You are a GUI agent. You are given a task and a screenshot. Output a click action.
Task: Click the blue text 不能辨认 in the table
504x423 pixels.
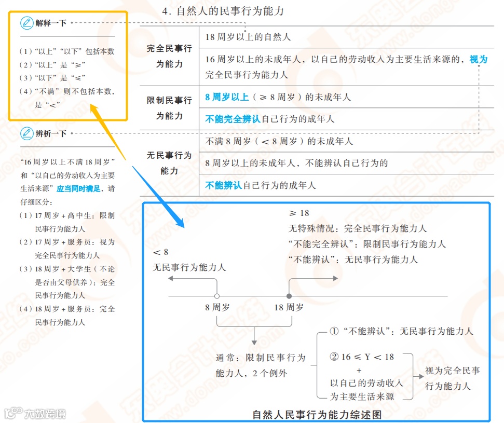(223, 185)
